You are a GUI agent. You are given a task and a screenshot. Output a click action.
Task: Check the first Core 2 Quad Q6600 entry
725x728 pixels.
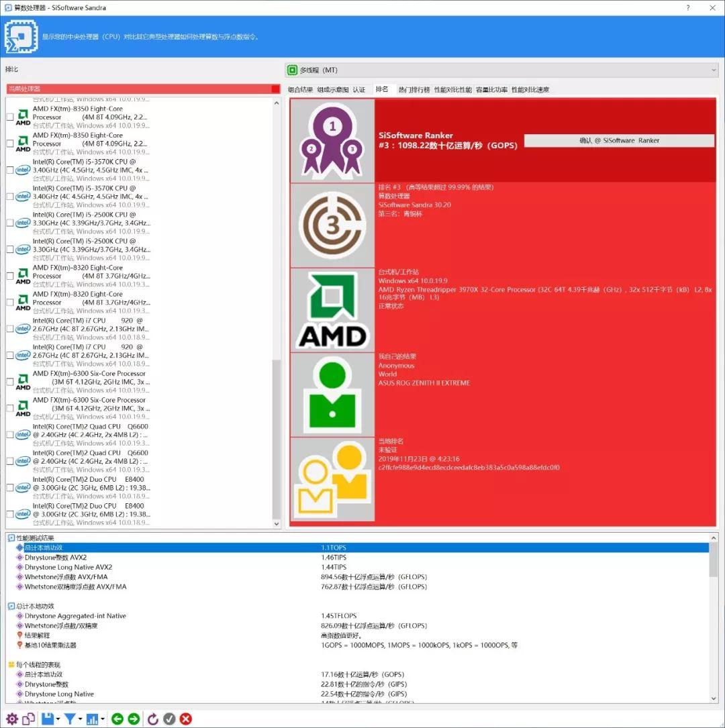point(10,435)
